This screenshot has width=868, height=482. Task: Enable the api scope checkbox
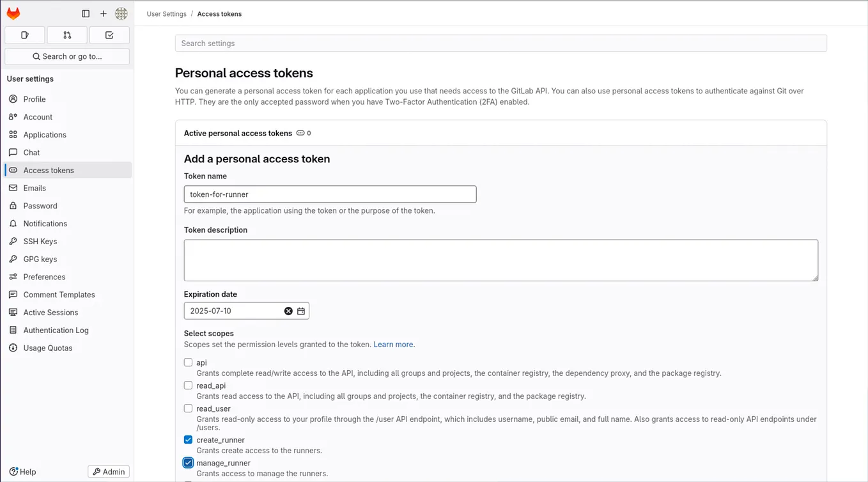(188, 362)
